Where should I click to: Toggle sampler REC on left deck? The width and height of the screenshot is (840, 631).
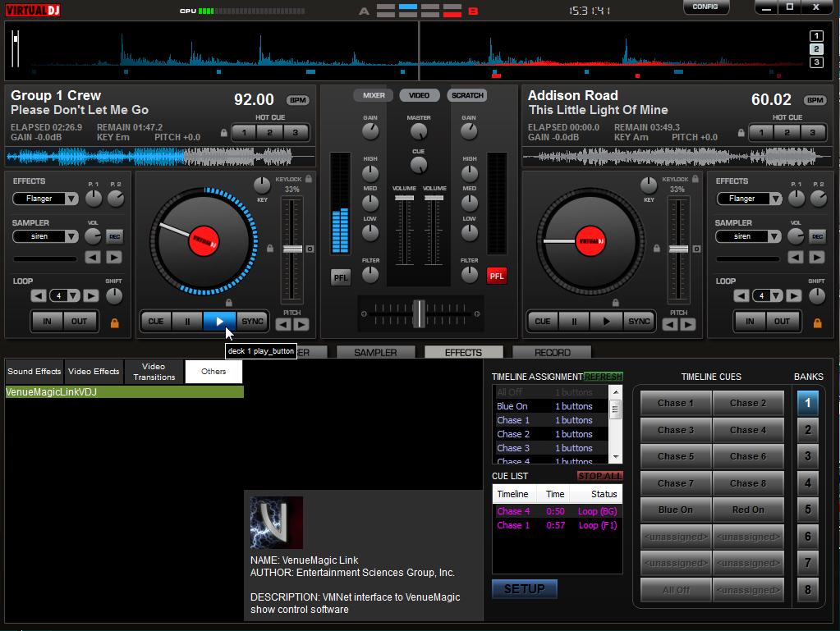pyautogui.click(x=115, y=236)
